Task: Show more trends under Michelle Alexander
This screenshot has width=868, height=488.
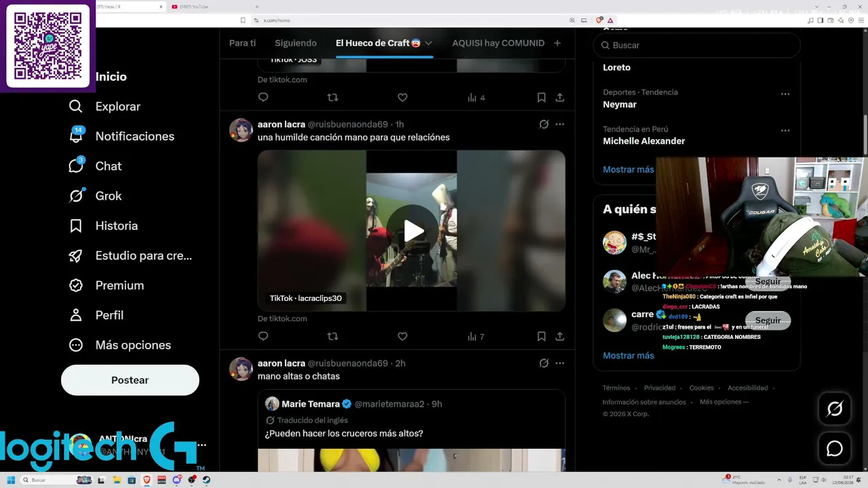Action: (x=629, y=169)
